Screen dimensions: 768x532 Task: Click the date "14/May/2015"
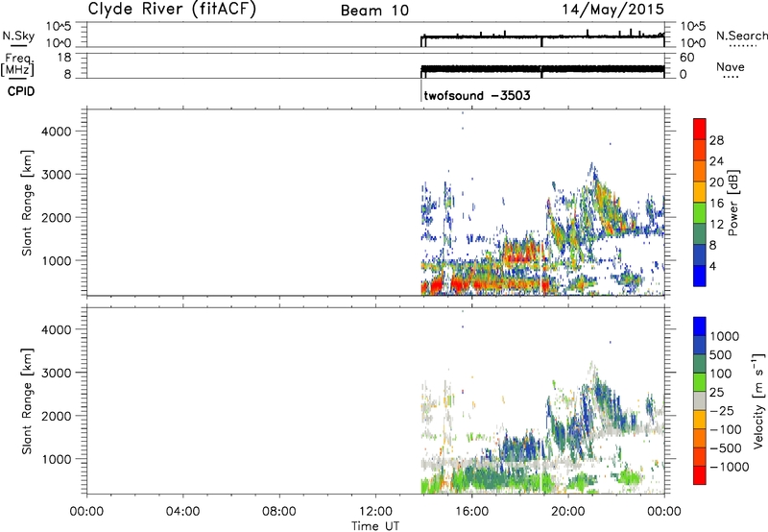click(x=612, y=10)
